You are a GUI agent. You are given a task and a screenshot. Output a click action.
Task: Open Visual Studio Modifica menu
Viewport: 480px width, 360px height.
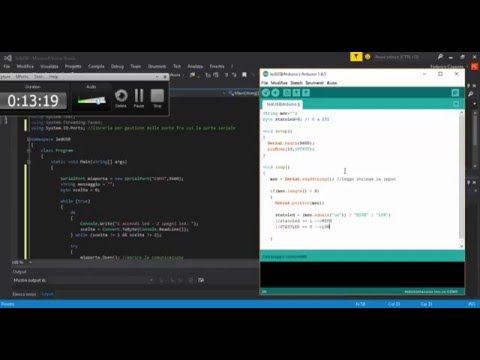(25, 66)
